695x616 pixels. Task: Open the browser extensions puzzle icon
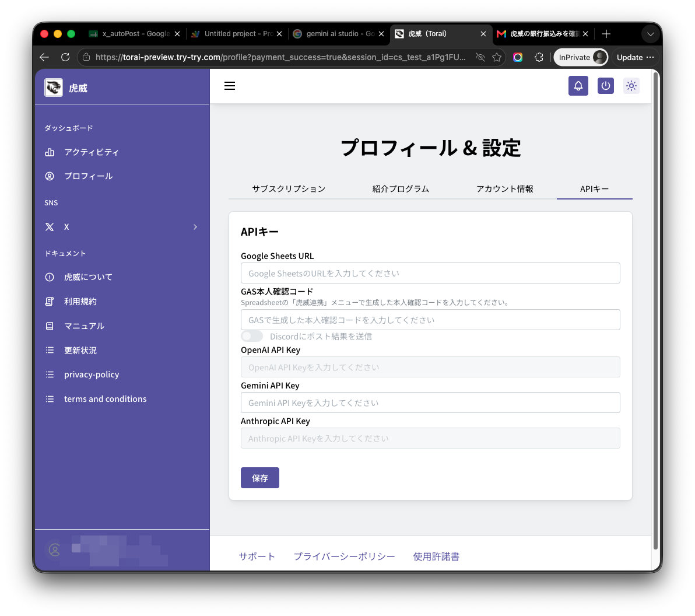point(539,57)
